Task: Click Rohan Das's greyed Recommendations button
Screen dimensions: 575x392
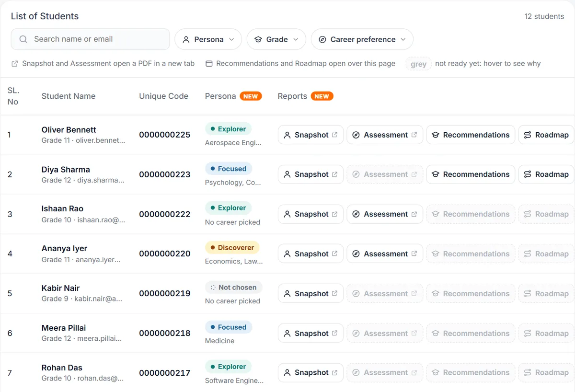Action: (x=471, y=373)
